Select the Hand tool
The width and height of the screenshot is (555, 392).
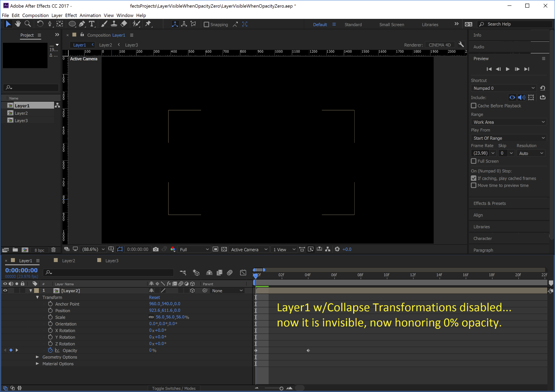[x=18, y=24]
